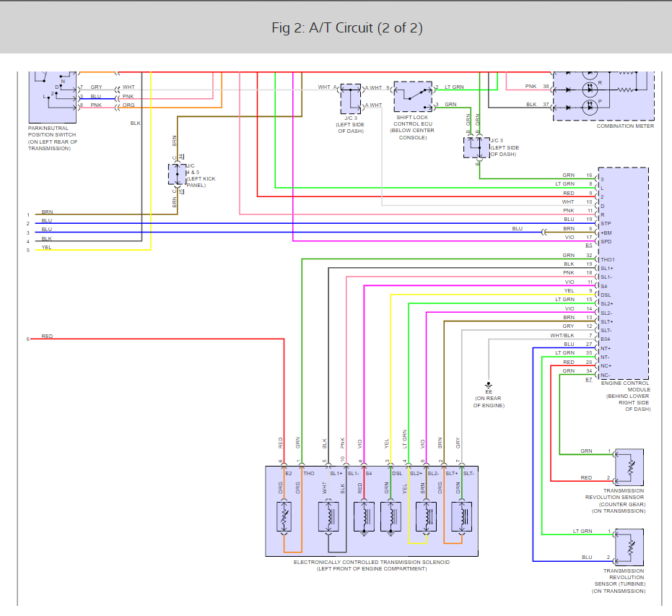Click the YEL wire label at connector 5

click(46, 248)
